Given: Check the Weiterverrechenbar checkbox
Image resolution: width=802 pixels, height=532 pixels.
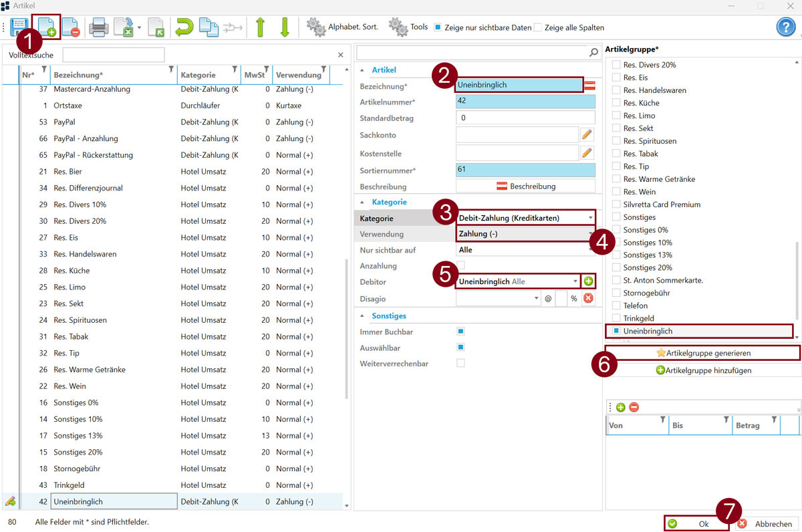Looking at the screenshot, I should point(460,364).
